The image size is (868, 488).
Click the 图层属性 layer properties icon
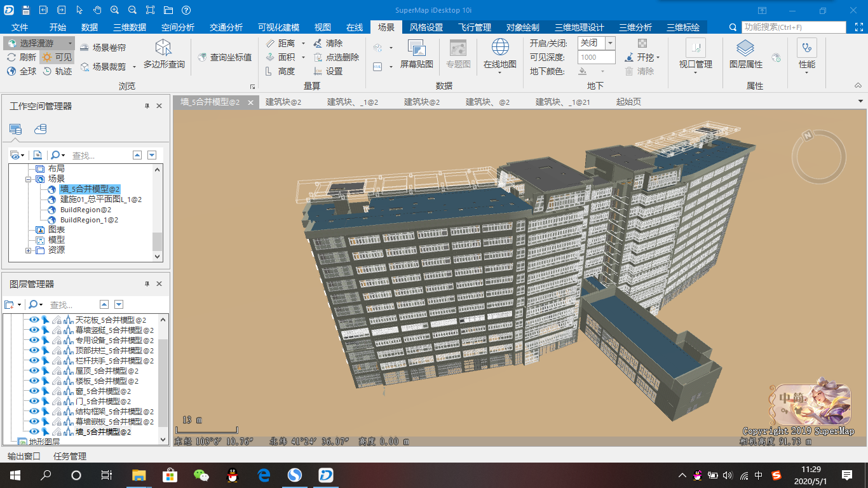[746, 54]
